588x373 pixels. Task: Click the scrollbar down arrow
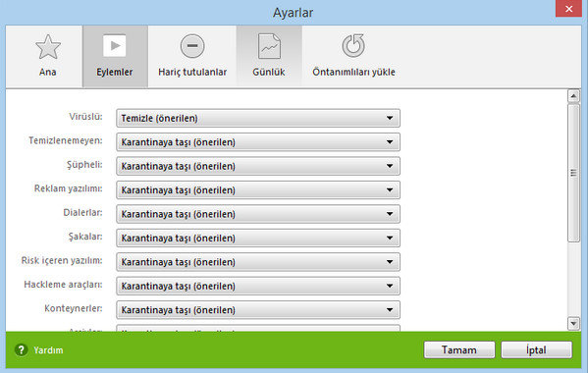(x=573, y=323)
